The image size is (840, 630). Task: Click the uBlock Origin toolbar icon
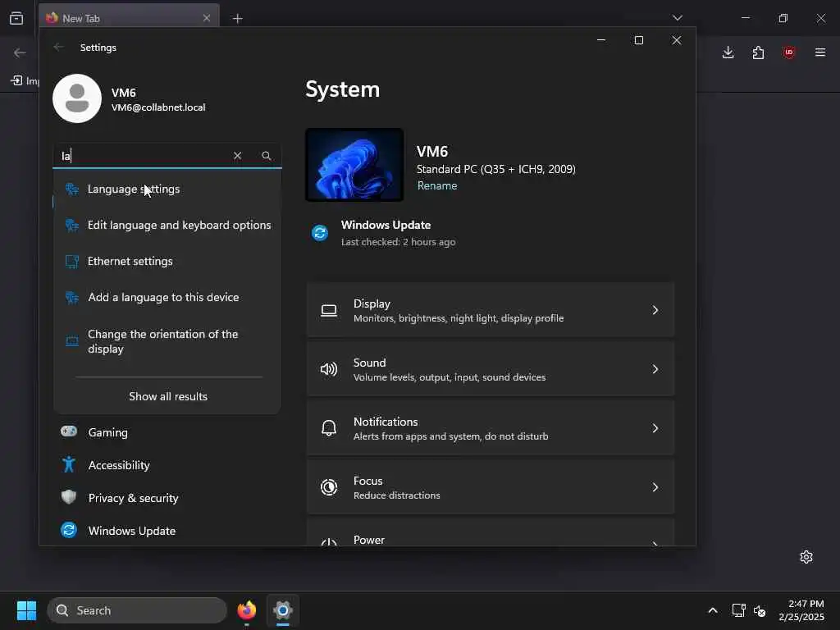pyautogui.click(x=789, y=52)
